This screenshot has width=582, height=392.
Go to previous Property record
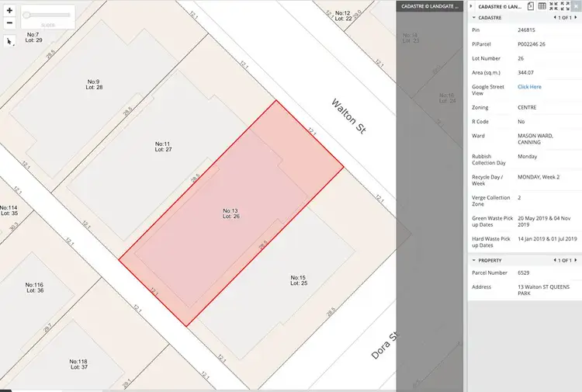[554, 260]
